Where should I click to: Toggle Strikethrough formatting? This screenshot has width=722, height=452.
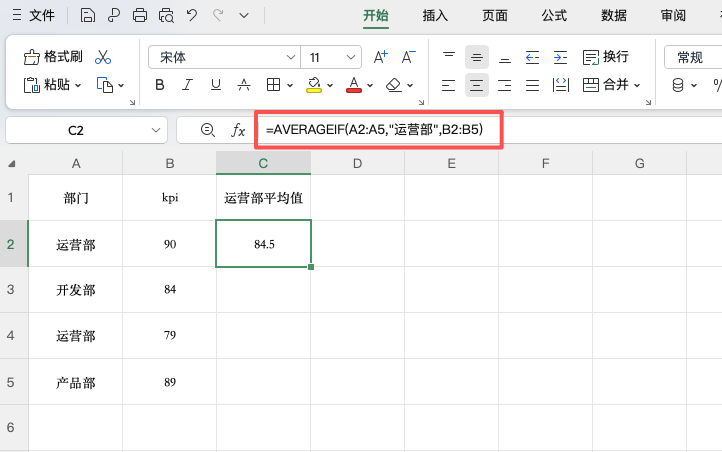click(x=244, y=85)
